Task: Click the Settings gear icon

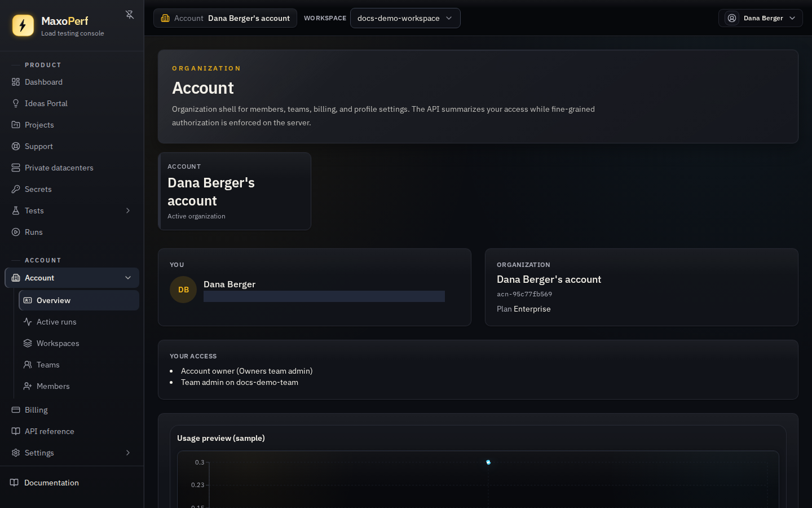Action: pyautogui.click(x=16, y=453)
